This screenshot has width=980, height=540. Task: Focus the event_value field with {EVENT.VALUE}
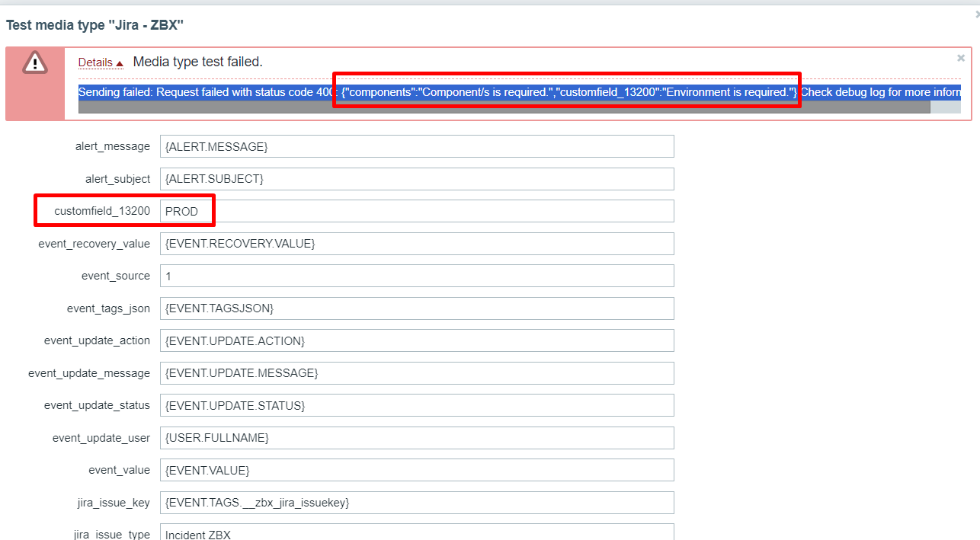pyautogui.click(x=417, y=470)
